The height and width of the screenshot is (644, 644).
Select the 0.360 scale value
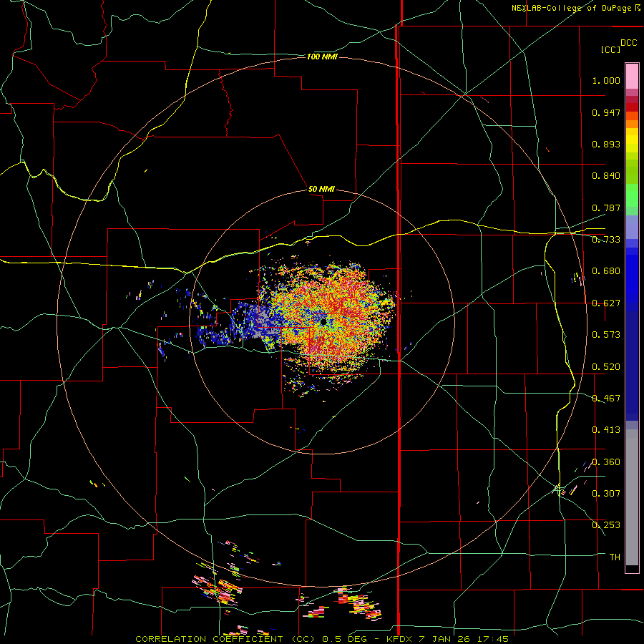pyautogui.click(x=606, y=462)
